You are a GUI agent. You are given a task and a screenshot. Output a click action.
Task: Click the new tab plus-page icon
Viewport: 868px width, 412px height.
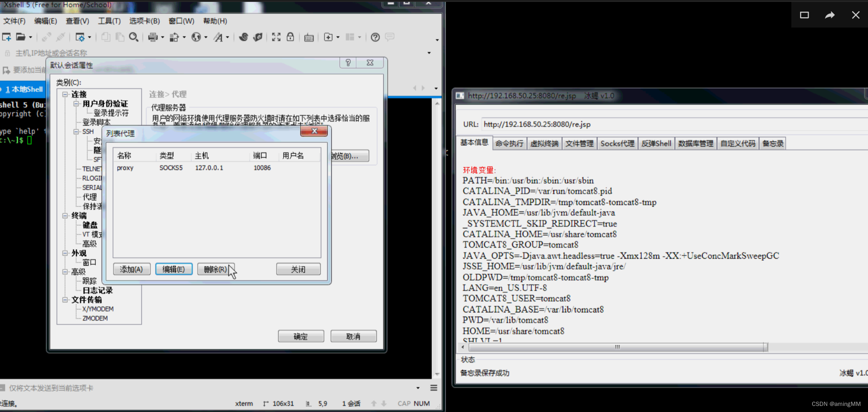point(328,37)
